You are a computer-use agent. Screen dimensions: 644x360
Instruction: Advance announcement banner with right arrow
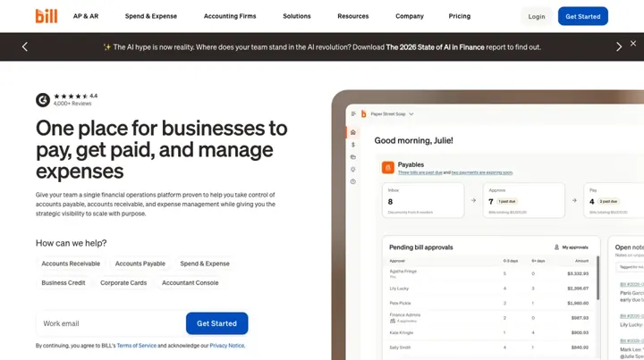click(619, 46)
